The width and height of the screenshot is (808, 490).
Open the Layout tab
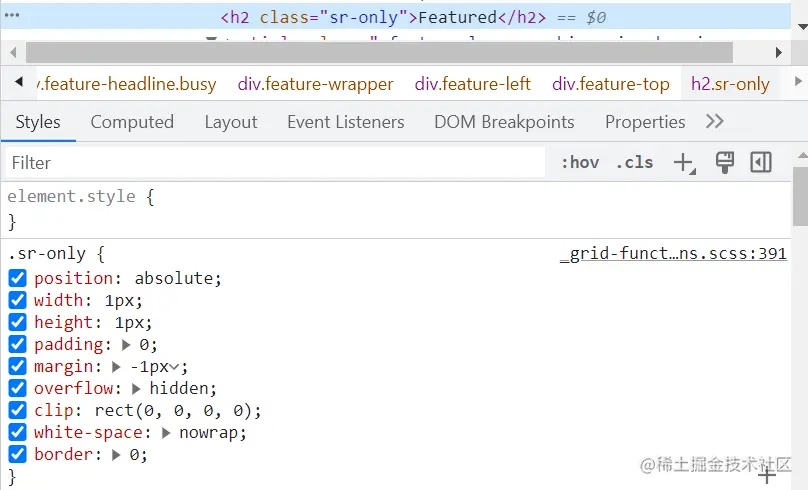[231, 122]
